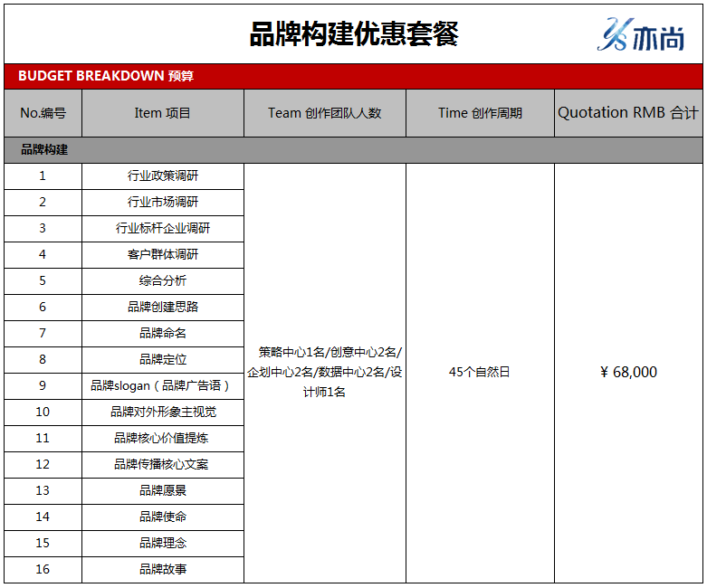Click the Time 创作周期 column header

480,113
